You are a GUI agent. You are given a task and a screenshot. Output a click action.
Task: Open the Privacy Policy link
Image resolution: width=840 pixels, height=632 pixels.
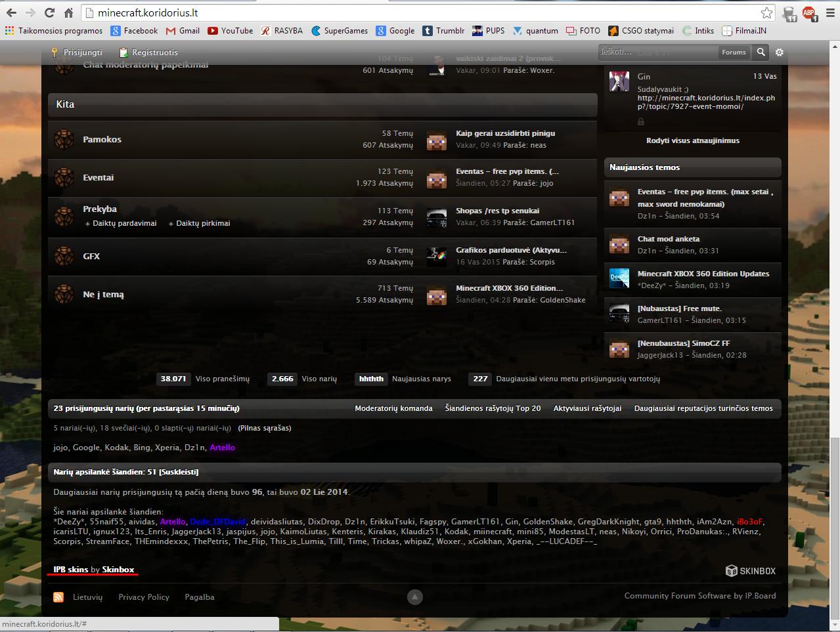pos(144,597)
